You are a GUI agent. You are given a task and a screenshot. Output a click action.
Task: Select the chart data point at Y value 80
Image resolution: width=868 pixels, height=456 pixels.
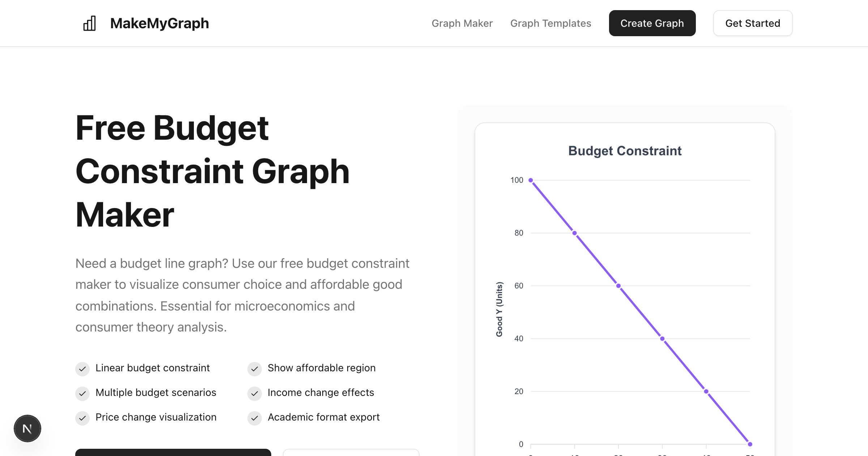coord(575,233)
